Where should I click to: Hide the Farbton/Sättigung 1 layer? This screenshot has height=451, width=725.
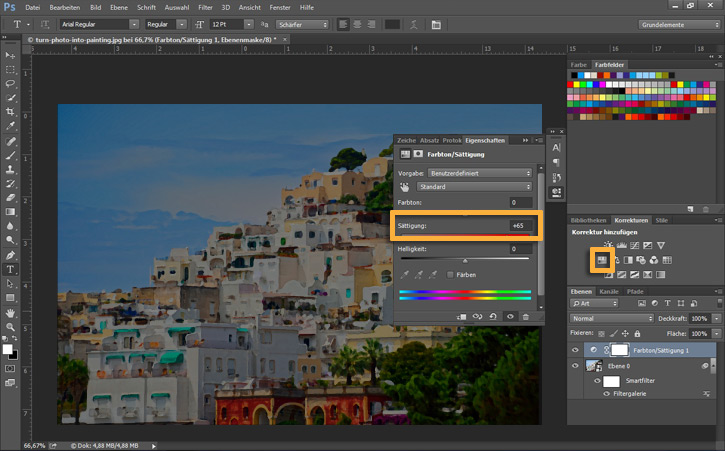pos(574,350)
